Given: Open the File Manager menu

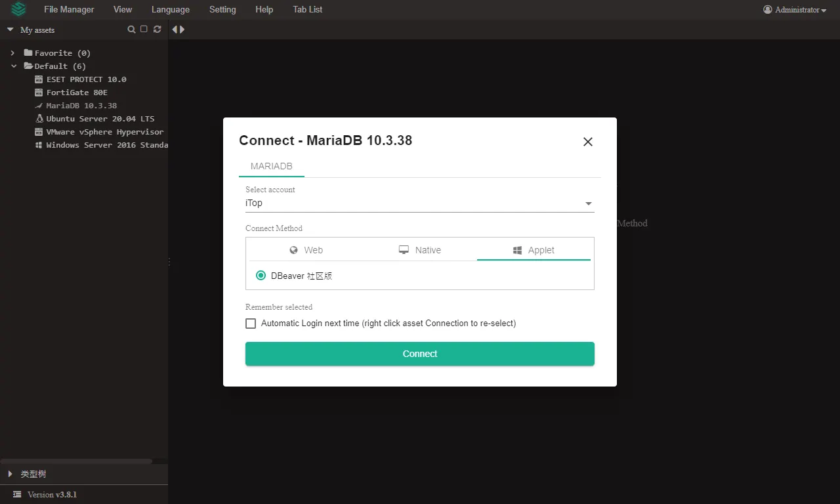Looking at the screenshot, I should click(x=69, y=9).
